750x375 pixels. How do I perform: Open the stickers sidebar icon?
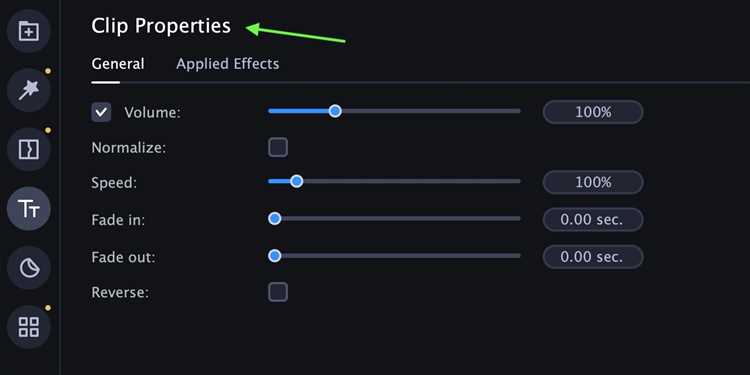(29, 268)
